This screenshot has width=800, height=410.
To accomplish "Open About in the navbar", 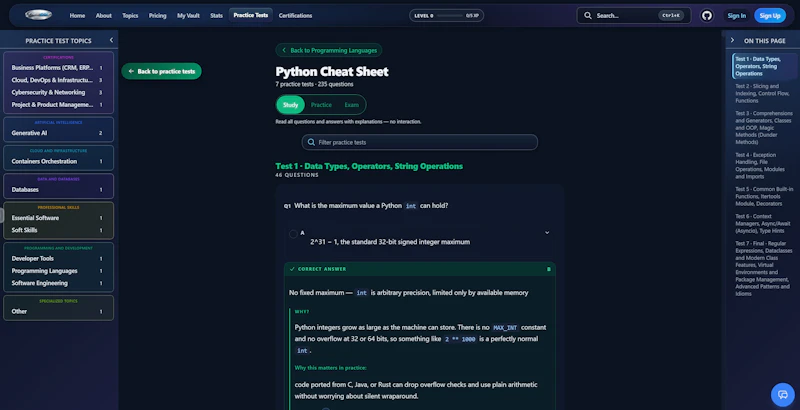I will pos(104,16).
